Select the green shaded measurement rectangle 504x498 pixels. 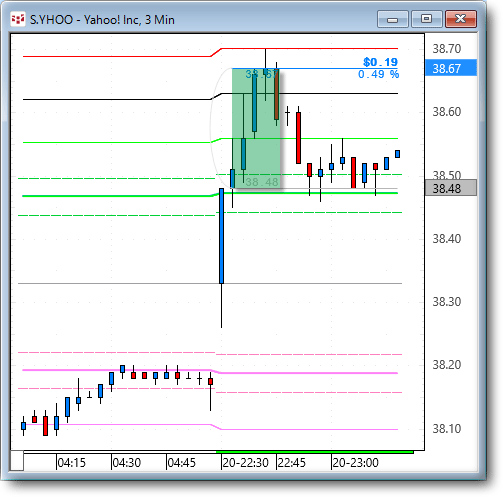click(256, 129)
